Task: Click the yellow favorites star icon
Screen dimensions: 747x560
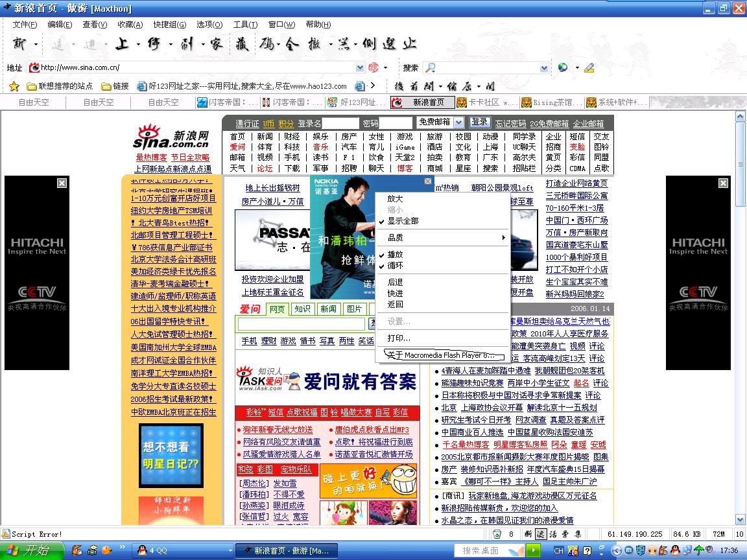Action: point(14,86)
